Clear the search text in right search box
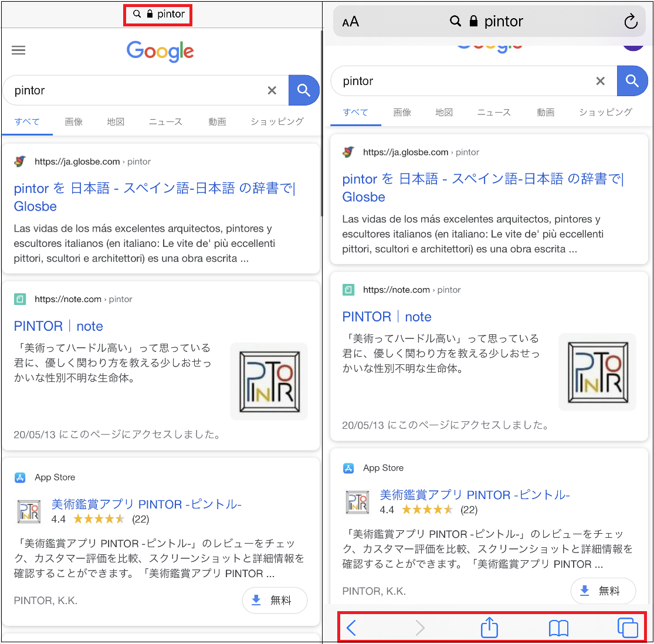This screenshot has height=644, width=654. tap(600, 81)
